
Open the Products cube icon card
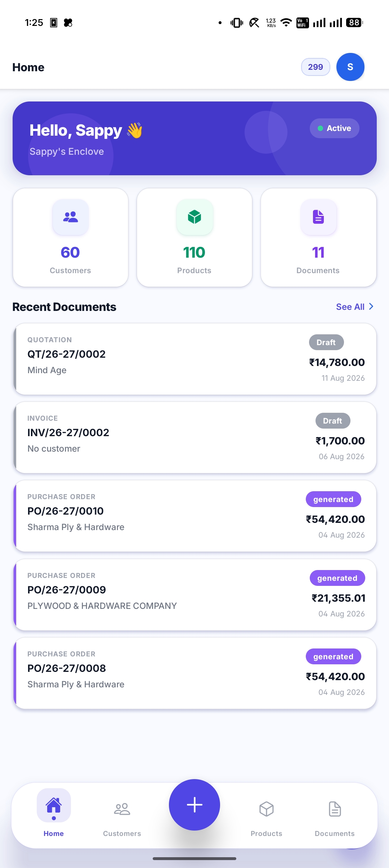[194, 238]
